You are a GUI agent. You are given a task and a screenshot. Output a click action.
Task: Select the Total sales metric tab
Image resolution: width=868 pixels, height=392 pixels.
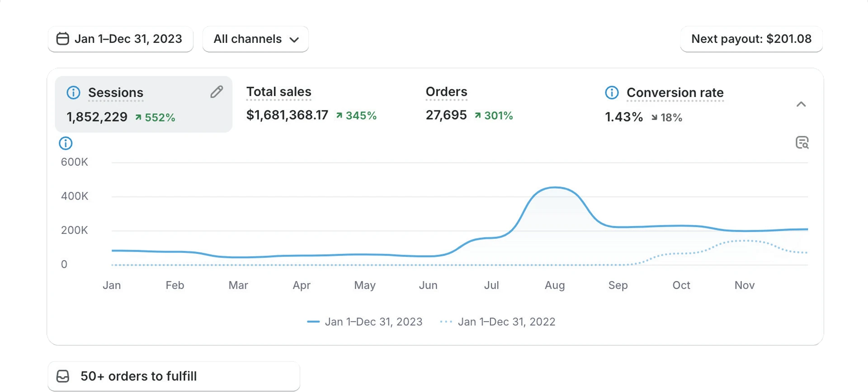(x=311, y=104)
